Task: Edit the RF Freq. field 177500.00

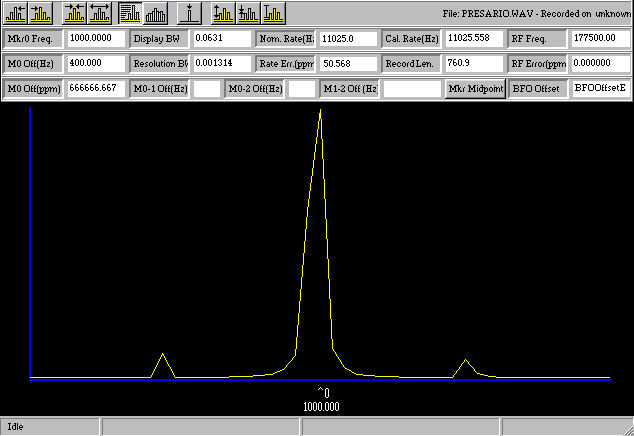Action: click(x=600, y=38)
